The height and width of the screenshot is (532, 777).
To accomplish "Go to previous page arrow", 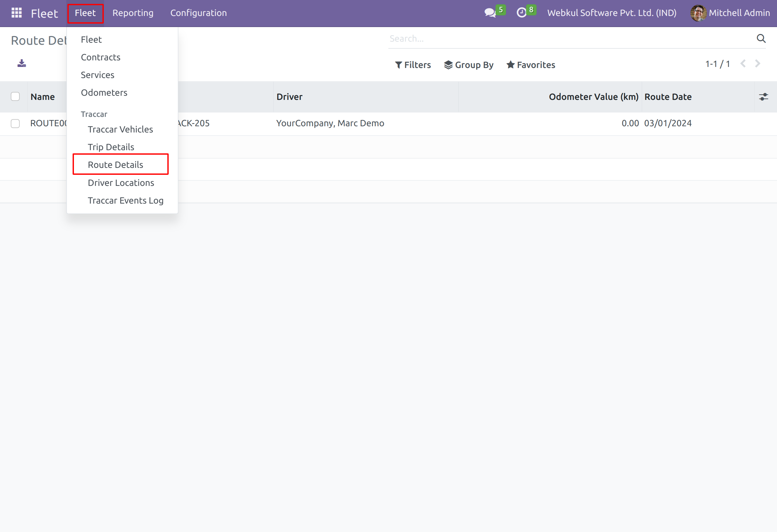I will pyautogui.click(x=743, y=64).
